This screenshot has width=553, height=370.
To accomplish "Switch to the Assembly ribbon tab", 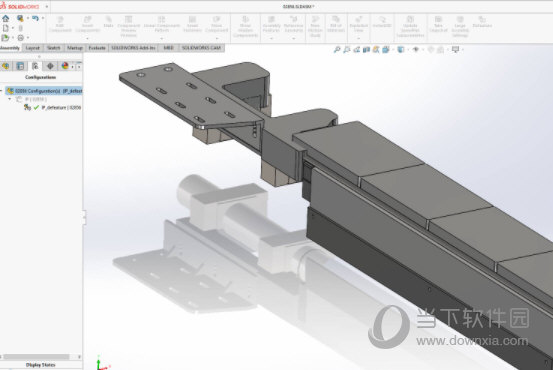I will tap(10, 48).
